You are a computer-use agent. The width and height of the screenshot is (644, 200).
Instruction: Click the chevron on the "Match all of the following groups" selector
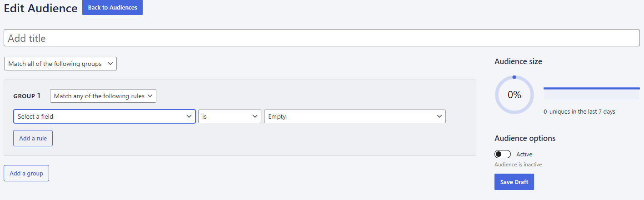coord(110,64)
